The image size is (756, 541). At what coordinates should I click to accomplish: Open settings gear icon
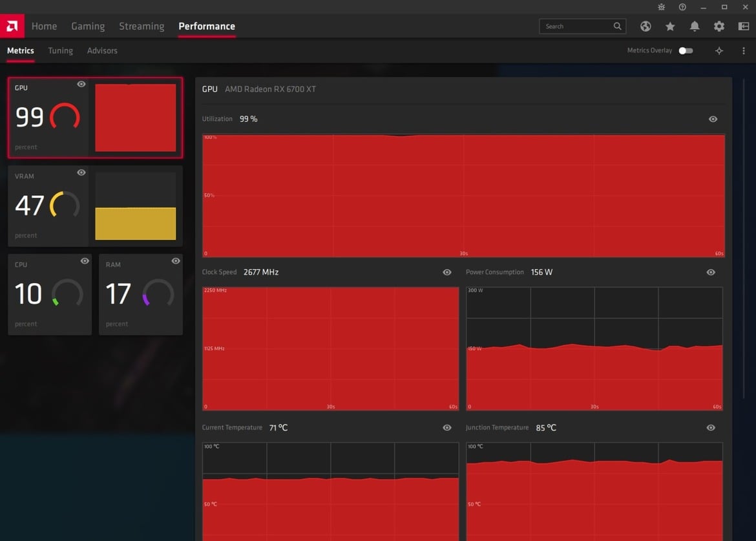719,27
